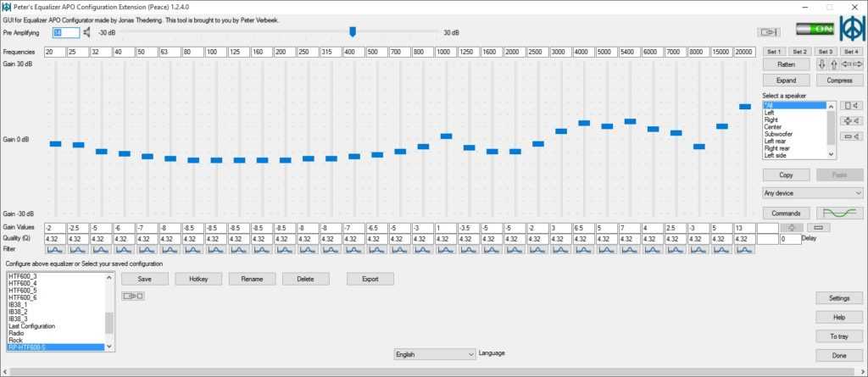Select Subwoofer in the speaker list
Image resolution: width=868 pixels, height=377 pixels.
780,134
